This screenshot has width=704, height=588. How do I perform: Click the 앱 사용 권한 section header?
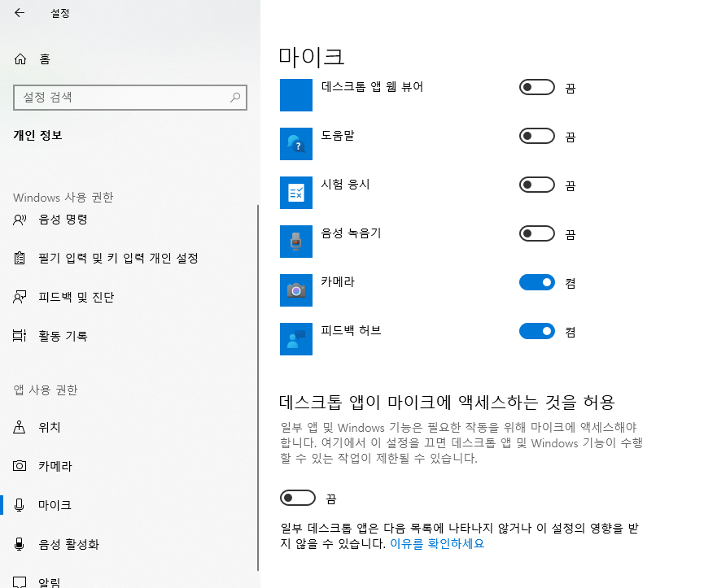pyautogui.click(x=46, y=390)
